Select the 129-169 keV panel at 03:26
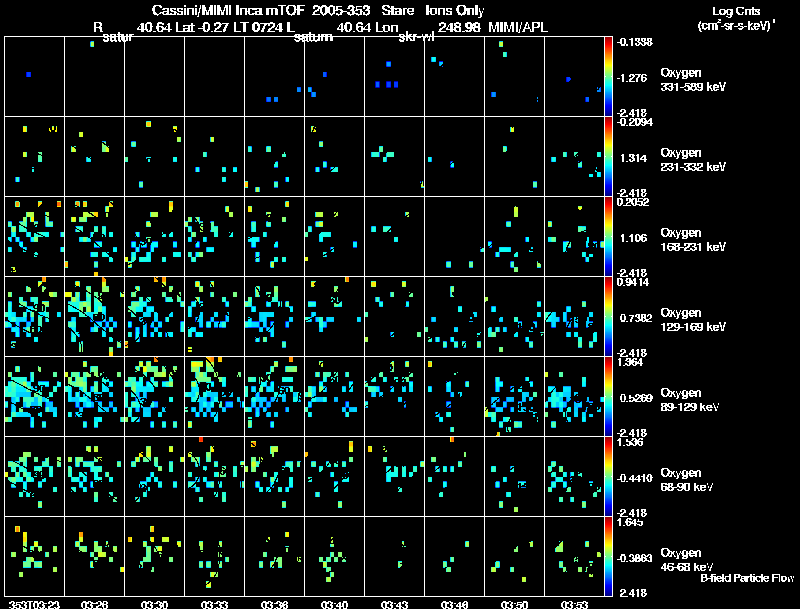Viewport: 800px width, 609px height. point(94,317)
